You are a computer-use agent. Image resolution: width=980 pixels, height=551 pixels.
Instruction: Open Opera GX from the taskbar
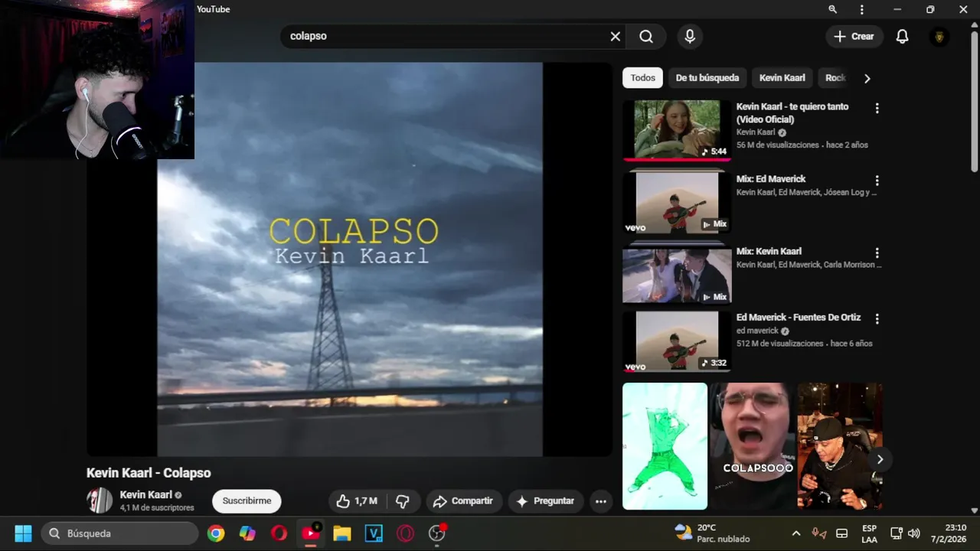pyautogui.click(x=405, y=533)
